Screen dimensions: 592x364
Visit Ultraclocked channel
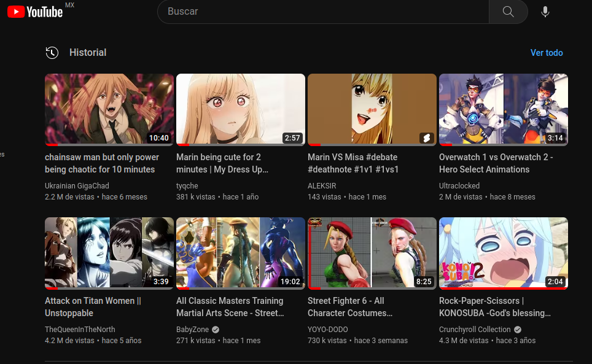(x=459, y=186)
